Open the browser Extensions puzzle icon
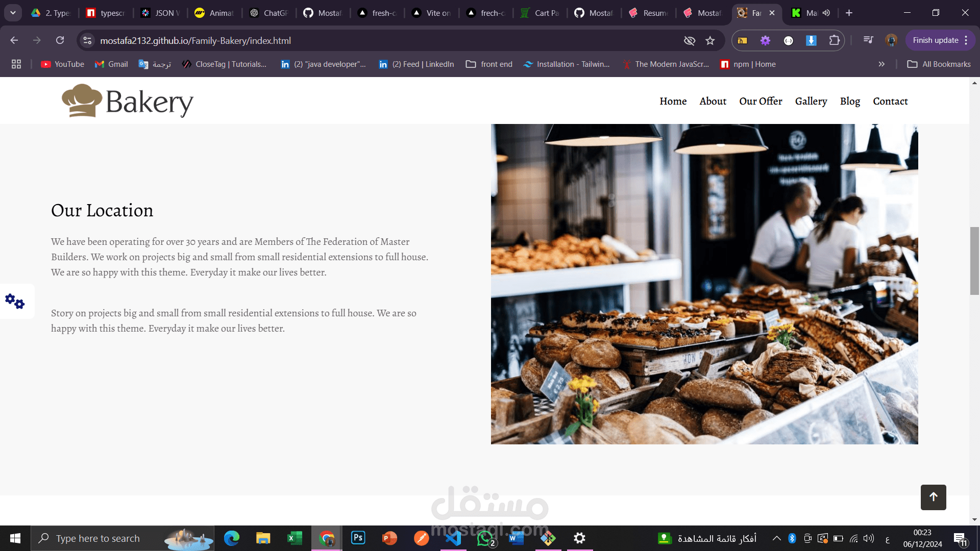 [x=834, y=40]
